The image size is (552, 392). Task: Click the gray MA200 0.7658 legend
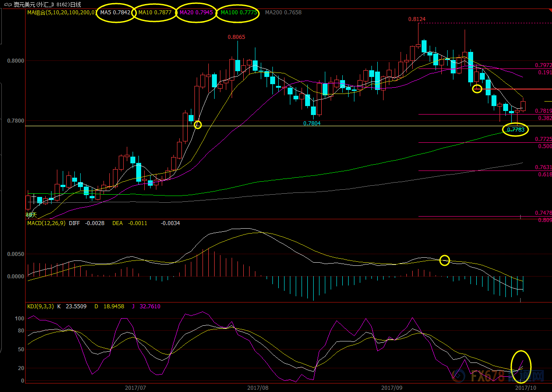283,13
